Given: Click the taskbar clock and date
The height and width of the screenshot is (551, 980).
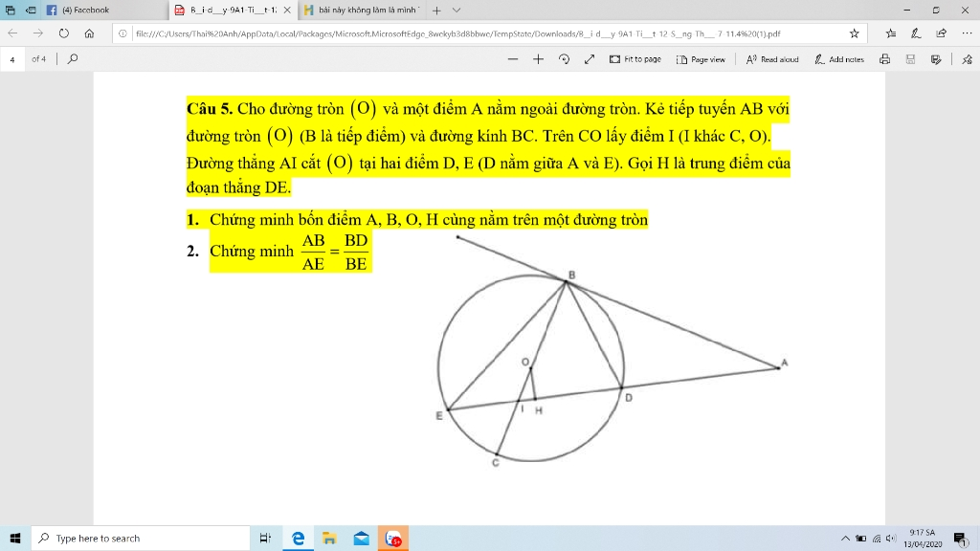Looking at the screenshot, I should pos(923,538).
